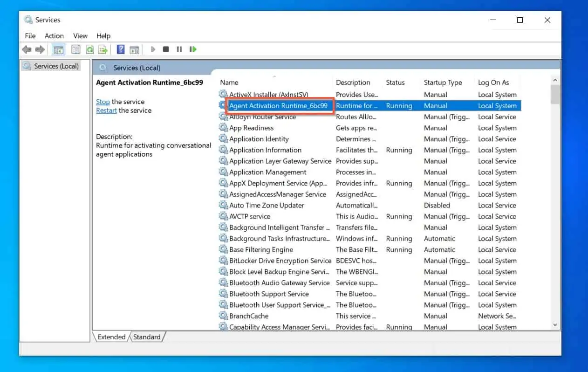Select Background Intelligent Transfer row
Screen dimensions: 588x372
369,227
